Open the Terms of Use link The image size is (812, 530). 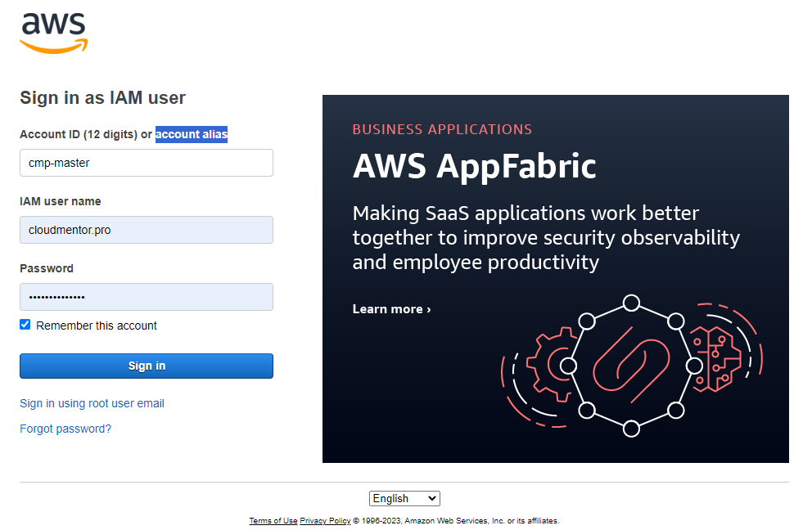(x=273, y=520)
